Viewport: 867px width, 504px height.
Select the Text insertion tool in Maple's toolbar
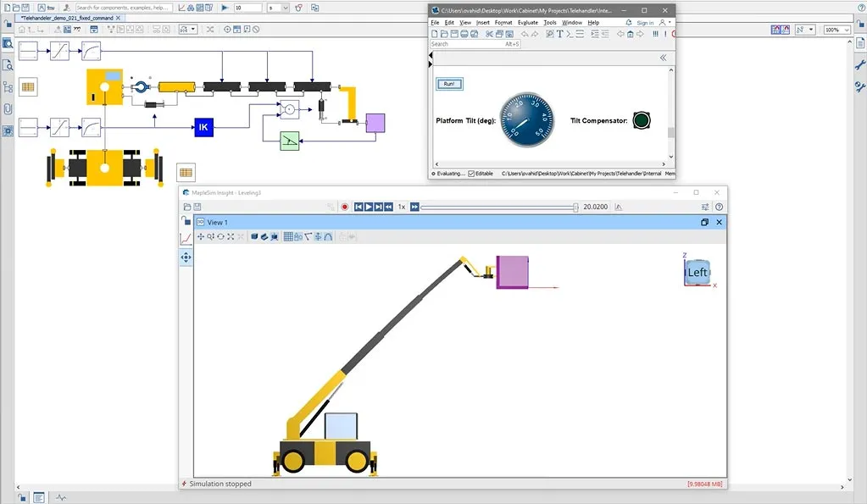coord(559,34)
